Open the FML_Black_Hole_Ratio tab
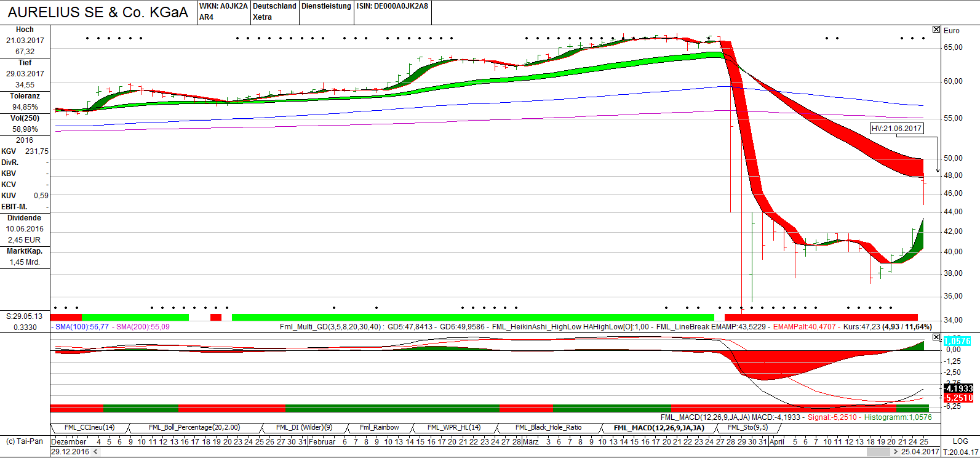The height and width of the screenshot is (458, 980). [x=548, y=427]
